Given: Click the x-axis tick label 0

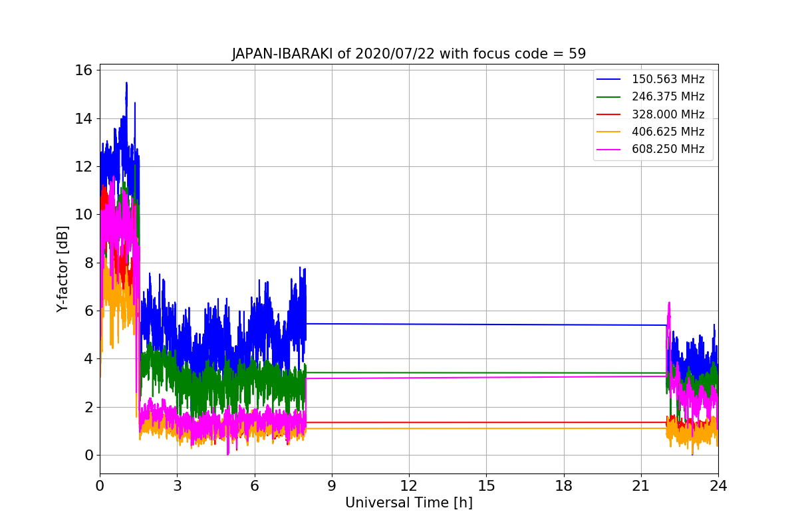Looking at the screenshot, I should [100, 486].
